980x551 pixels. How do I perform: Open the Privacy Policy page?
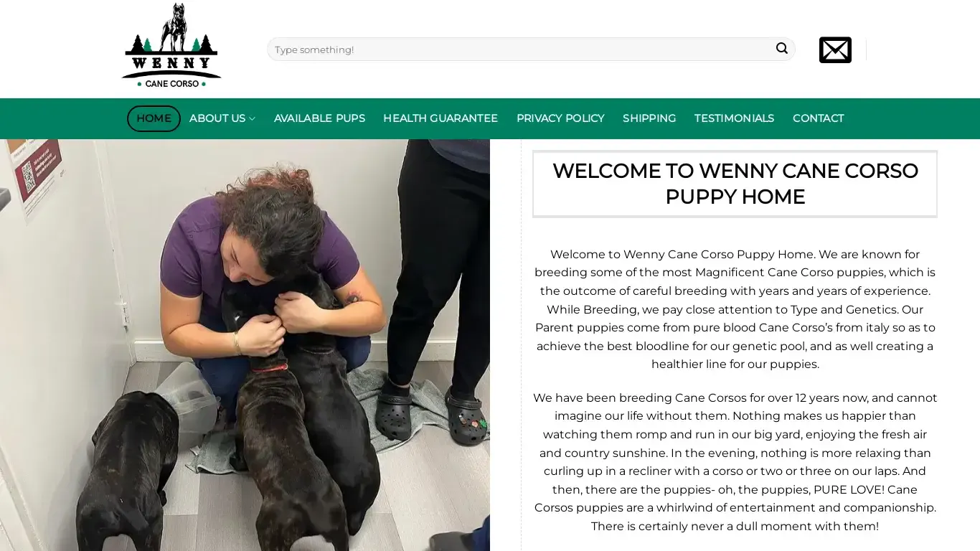(x=560, y=118)
